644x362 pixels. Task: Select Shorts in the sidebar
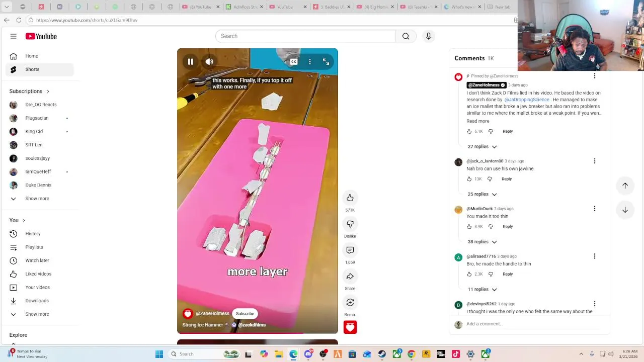[40, 69]
